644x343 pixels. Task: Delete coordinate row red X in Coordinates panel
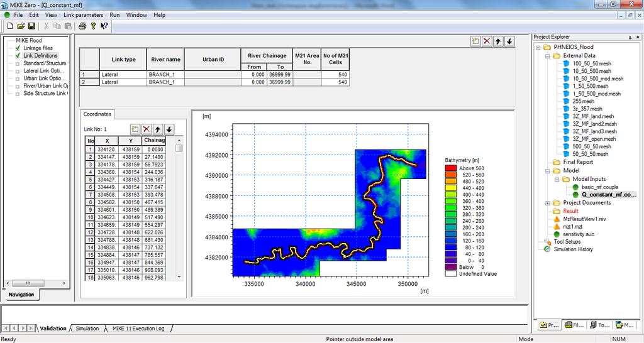pos(147,129)
